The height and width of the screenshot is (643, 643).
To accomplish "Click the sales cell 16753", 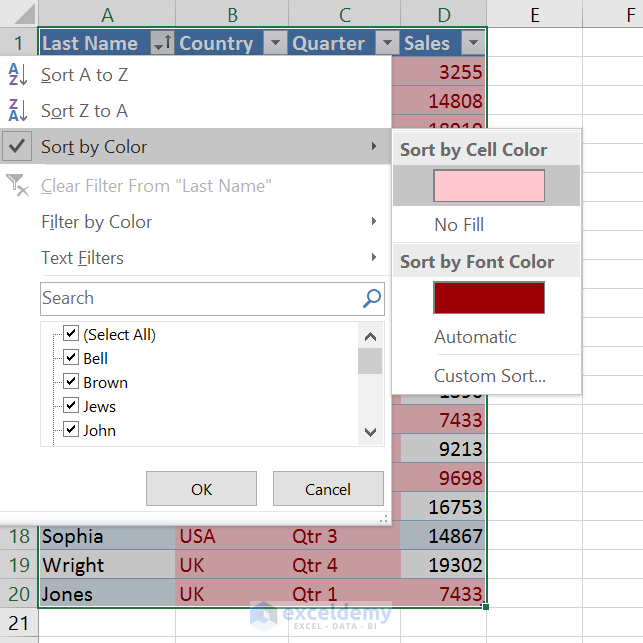I will pos(443,507).
